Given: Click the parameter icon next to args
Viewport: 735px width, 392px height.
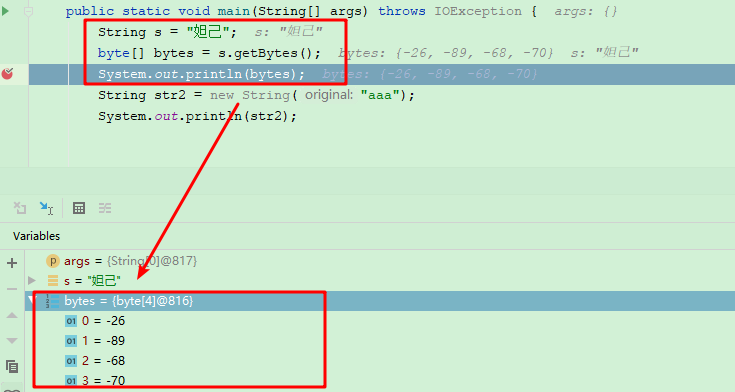Looking at the screenshot, I should point(53,261).
